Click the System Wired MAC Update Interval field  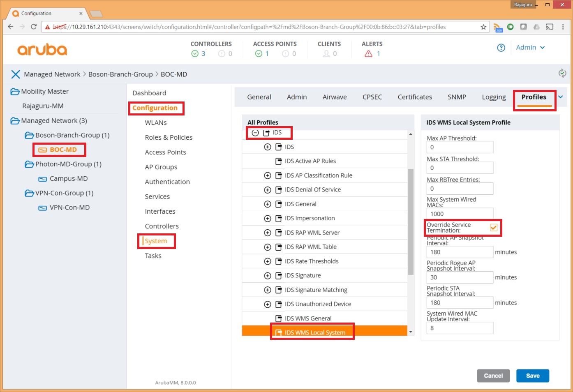click(x=460, y=328)
